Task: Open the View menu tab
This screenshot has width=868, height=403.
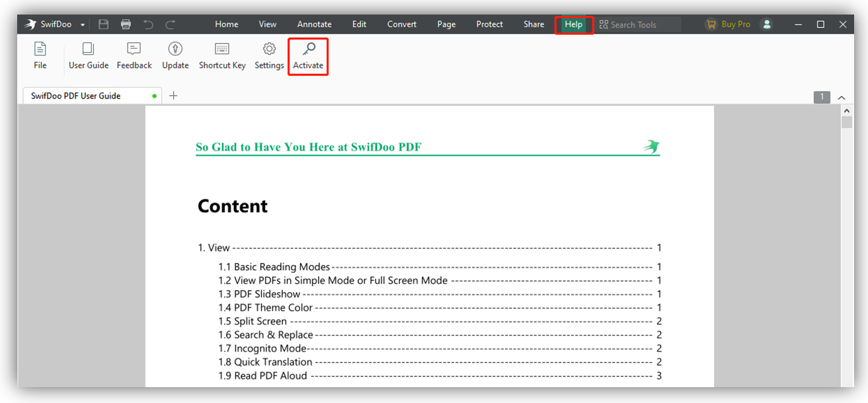Action: coord(268,24)
